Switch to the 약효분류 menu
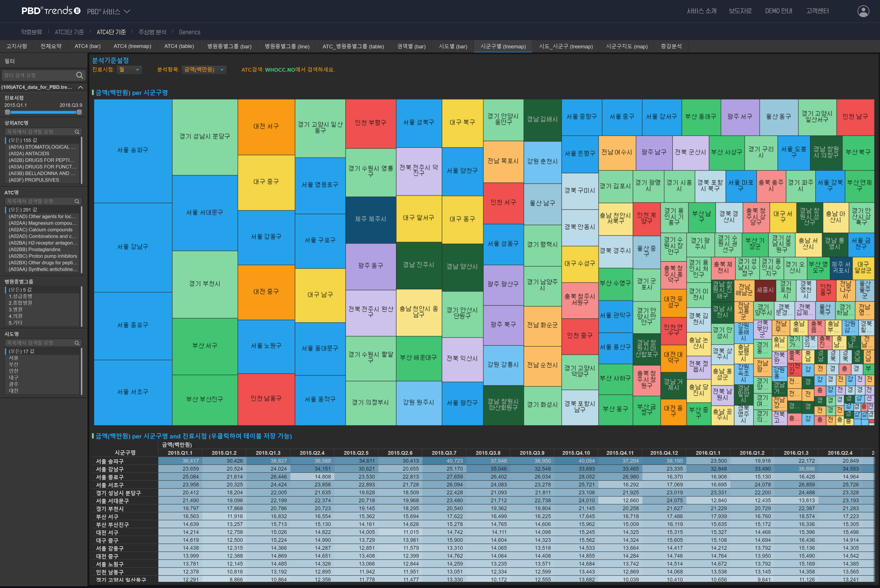880x588 pixels. click(x=31, y=32)
